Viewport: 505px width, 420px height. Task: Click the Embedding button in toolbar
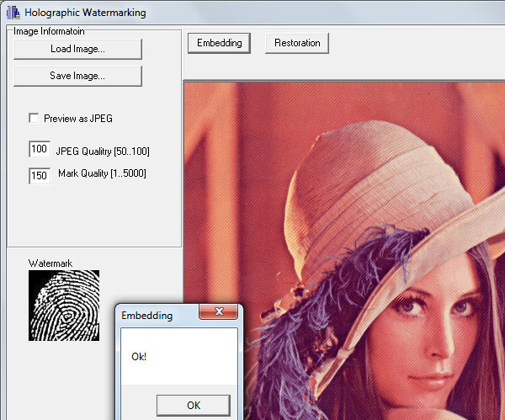point(219,43)
